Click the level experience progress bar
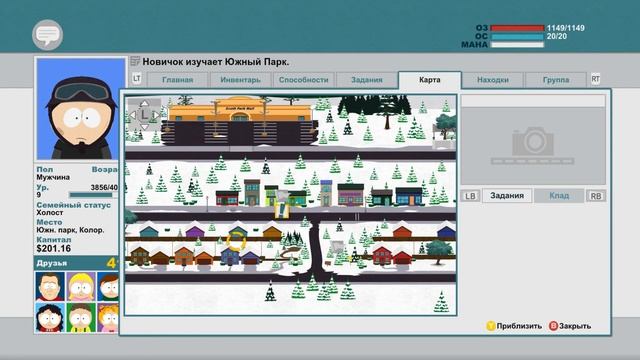Image resolution: width=640 pixels, height=360 pixels. (x=93, y=195)
